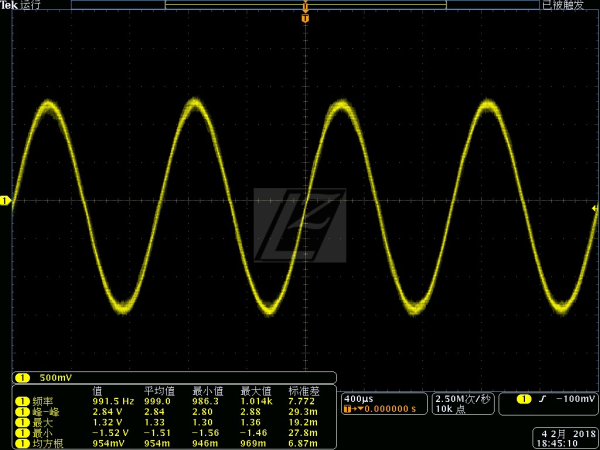Click the 400µs timebase readout
600x450 pixels.
[x=359, y=399]
